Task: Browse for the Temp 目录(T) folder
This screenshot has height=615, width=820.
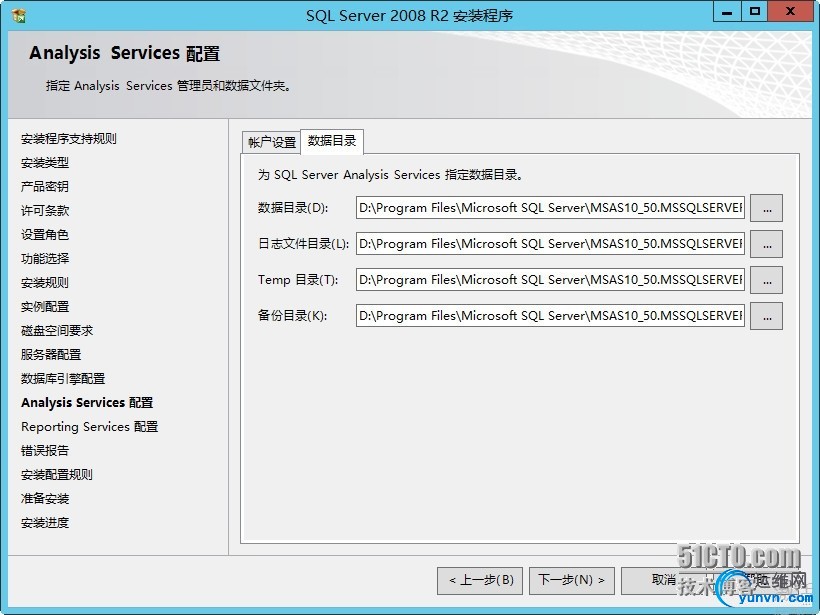Action: coord(767,280)
